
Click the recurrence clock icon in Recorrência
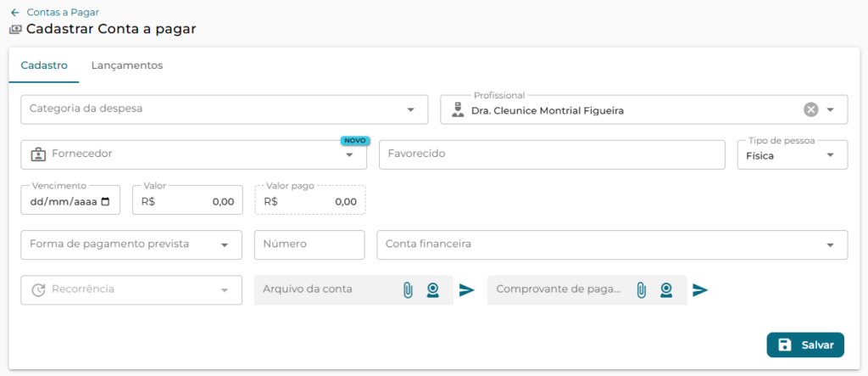[x=37, y=289]
